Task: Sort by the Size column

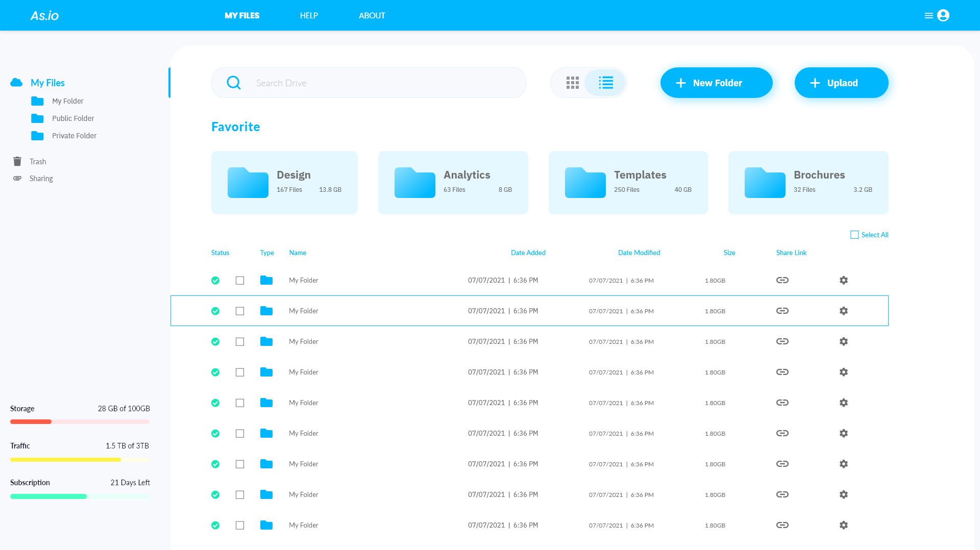Action: [729, 253]
